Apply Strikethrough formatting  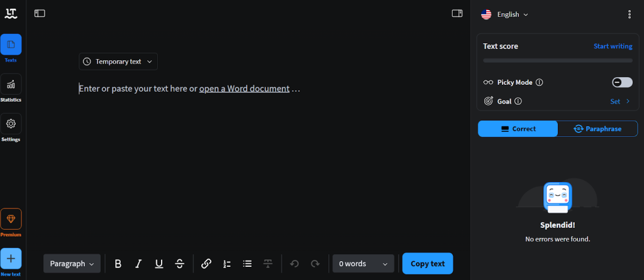[x=180, y=264]
